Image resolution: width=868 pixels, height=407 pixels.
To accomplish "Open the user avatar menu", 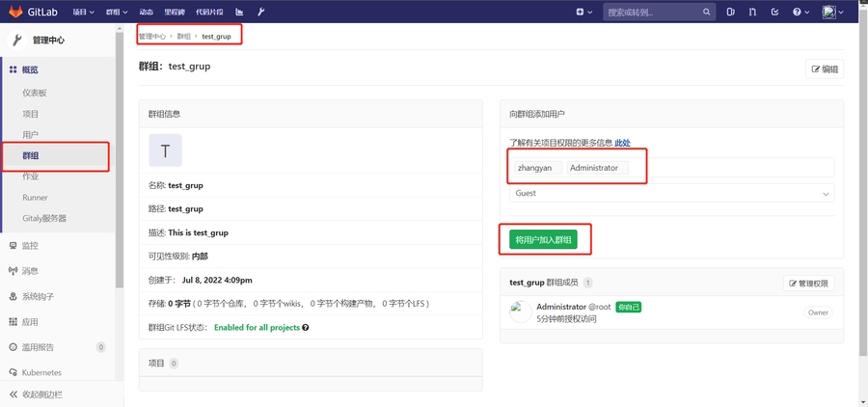I will (832, 12).
